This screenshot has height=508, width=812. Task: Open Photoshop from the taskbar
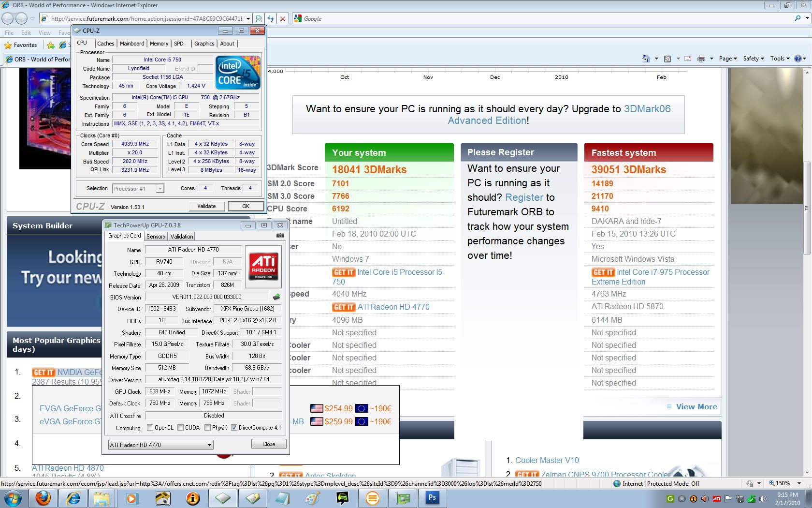432,498
